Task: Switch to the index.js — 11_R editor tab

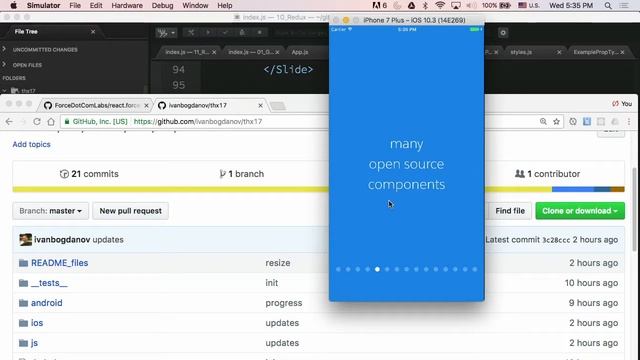Action: click(x=187, y=52)
